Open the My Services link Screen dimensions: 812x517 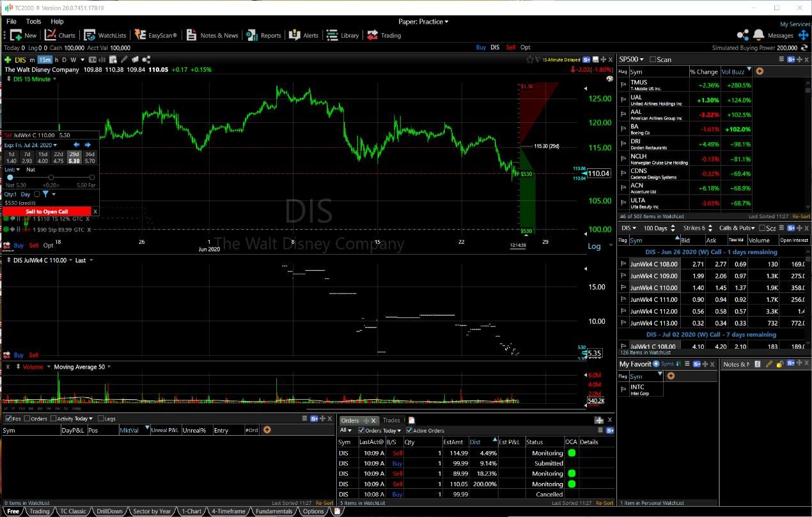[795, 24]
